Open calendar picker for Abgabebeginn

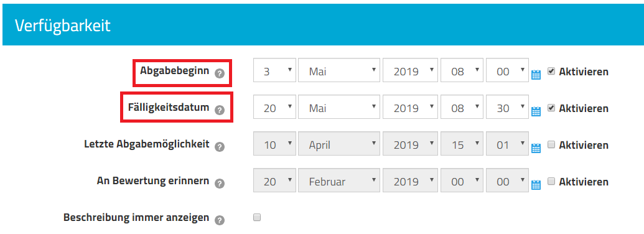[x=536, y=75]
